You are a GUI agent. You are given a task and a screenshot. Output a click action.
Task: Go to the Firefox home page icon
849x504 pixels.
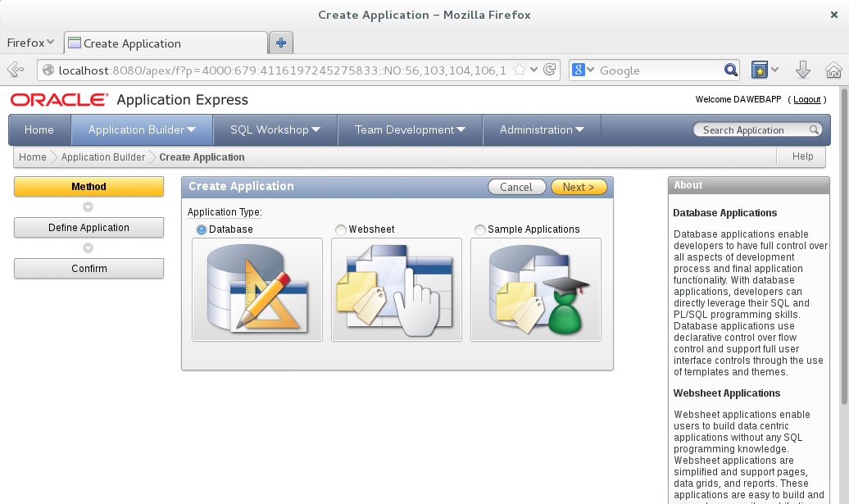(833, 70)
